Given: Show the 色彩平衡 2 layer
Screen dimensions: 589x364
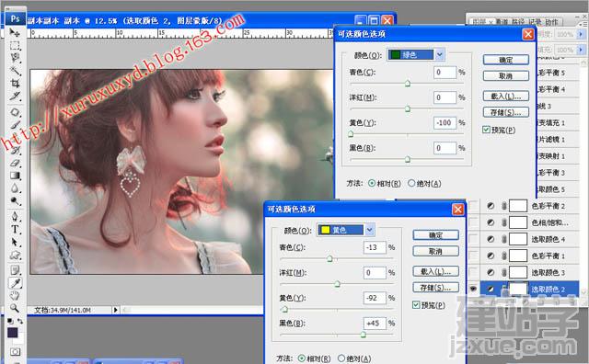Looking at the screenshot, I should (473, 206).
